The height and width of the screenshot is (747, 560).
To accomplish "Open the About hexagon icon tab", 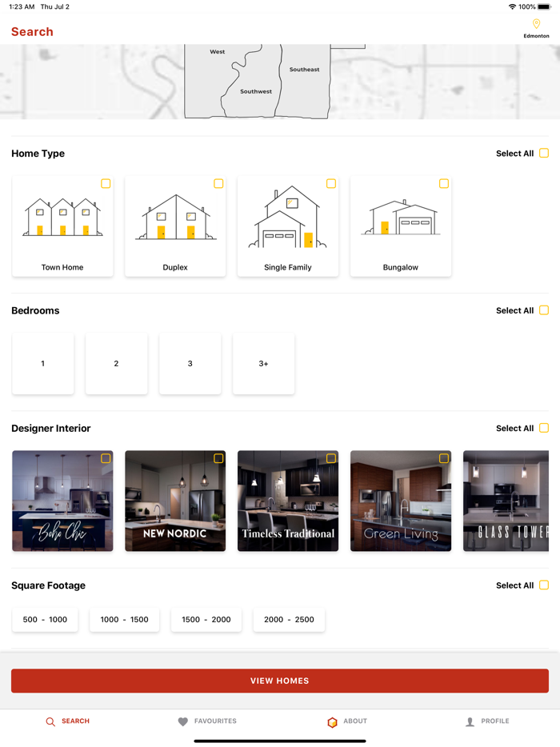I will [332, 721].
